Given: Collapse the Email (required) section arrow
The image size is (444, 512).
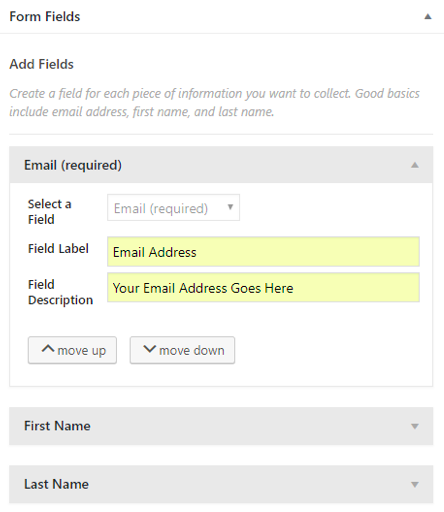Looking at the screenshot, I should pos(415,165).
